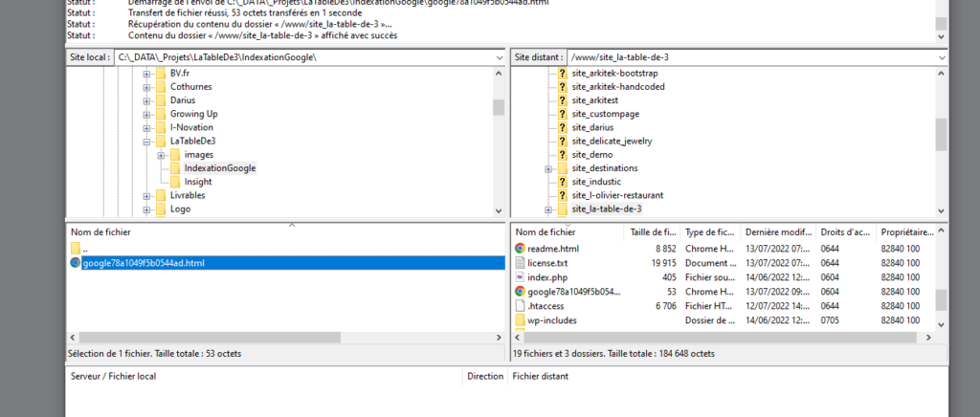This screenshot has height=417, width=980.
Task: Open the Site local path dropdown
Action: tap(499, 58)
